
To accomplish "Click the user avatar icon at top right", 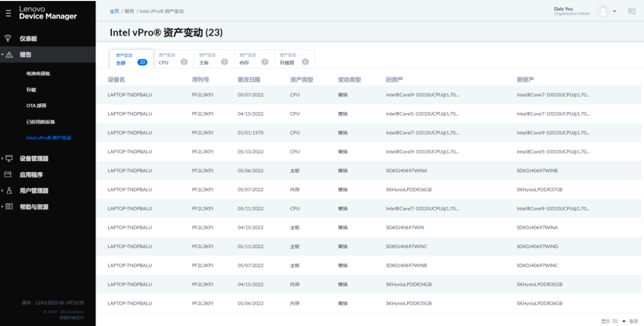I will 603,11.
